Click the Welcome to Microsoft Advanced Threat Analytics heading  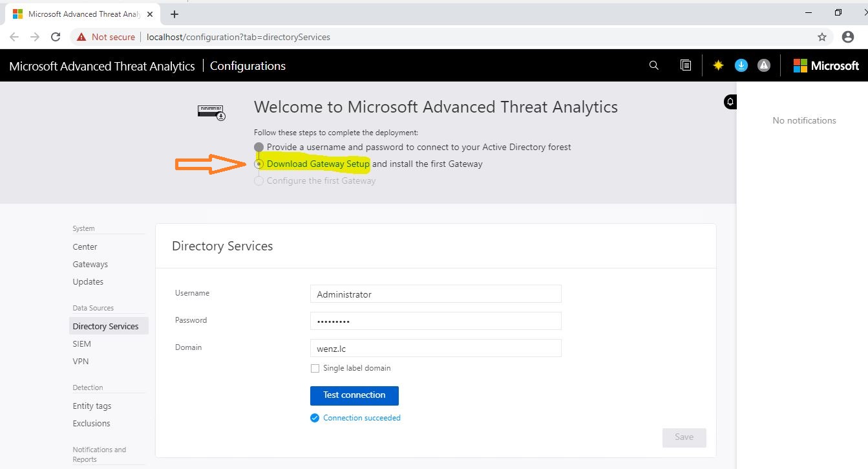(x=436, y=107)
